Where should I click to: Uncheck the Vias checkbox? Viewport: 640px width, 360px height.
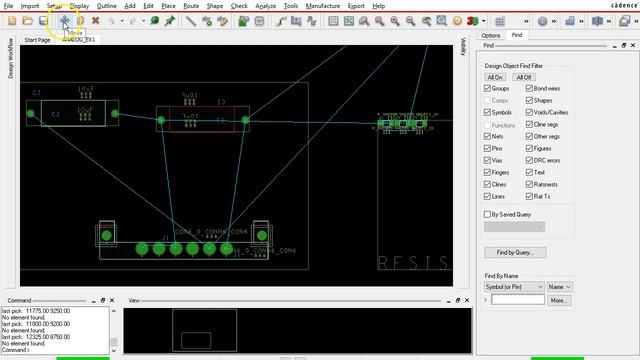[x=487, y=160]
